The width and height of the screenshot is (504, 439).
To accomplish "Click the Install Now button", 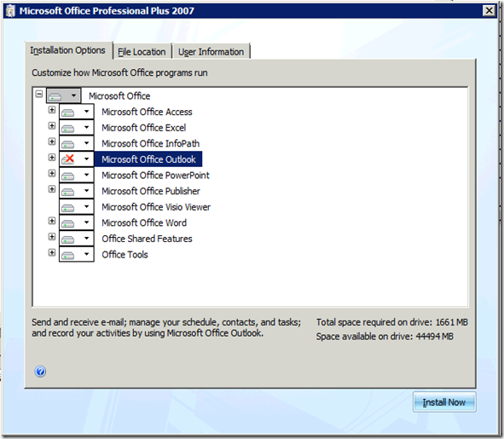I will pyautogui.click(x=444, y=402).
